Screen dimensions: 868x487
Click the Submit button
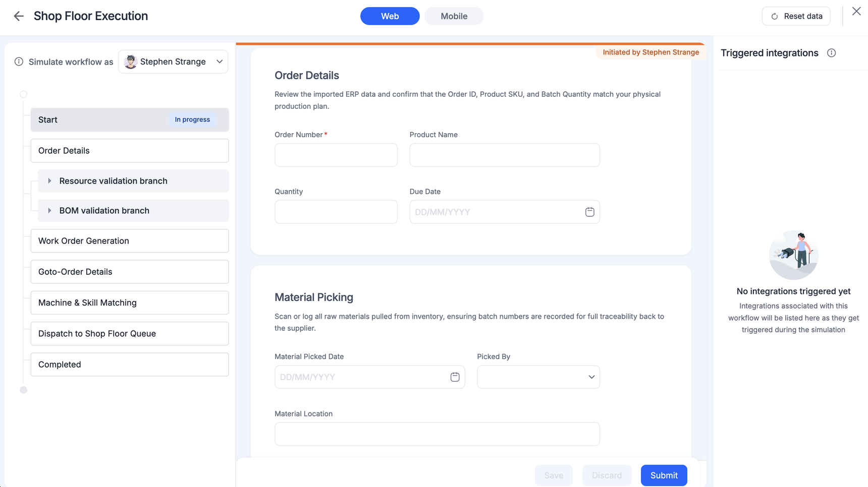[x=664, y=475]
